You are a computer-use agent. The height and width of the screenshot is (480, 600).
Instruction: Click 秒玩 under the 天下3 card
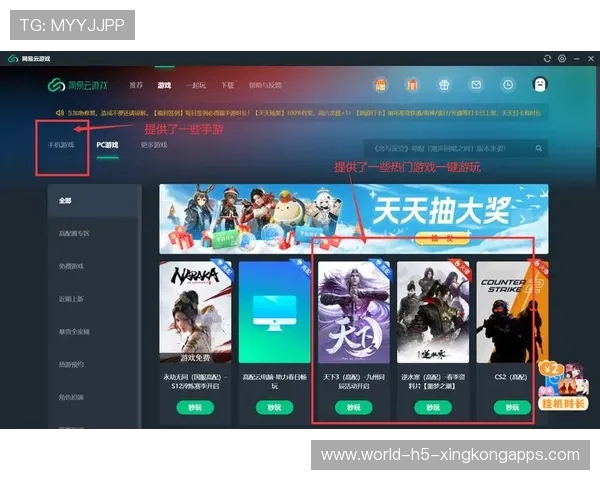tap(354, 407)
